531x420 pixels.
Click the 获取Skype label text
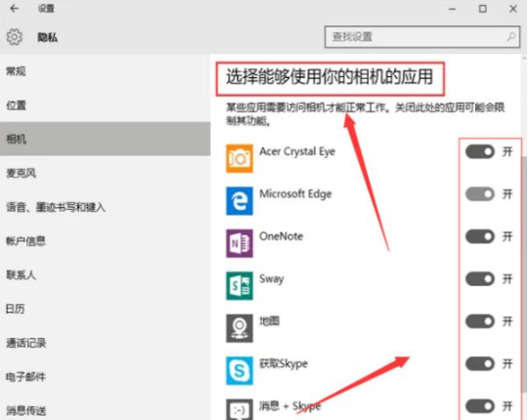pos(284,364)
